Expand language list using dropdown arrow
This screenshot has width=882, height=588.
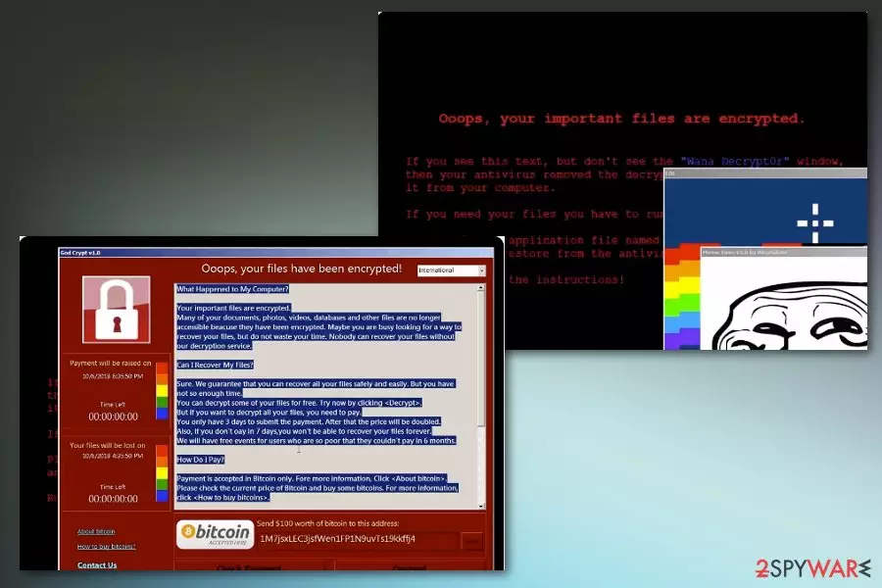coord(481,270)
